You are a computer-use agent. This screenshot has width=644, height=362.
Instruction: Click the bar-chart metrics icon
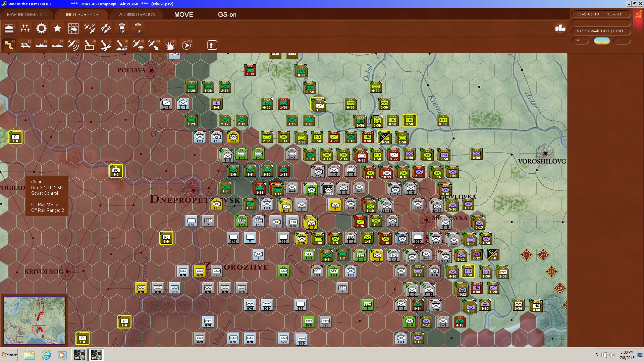click(560, 28)
